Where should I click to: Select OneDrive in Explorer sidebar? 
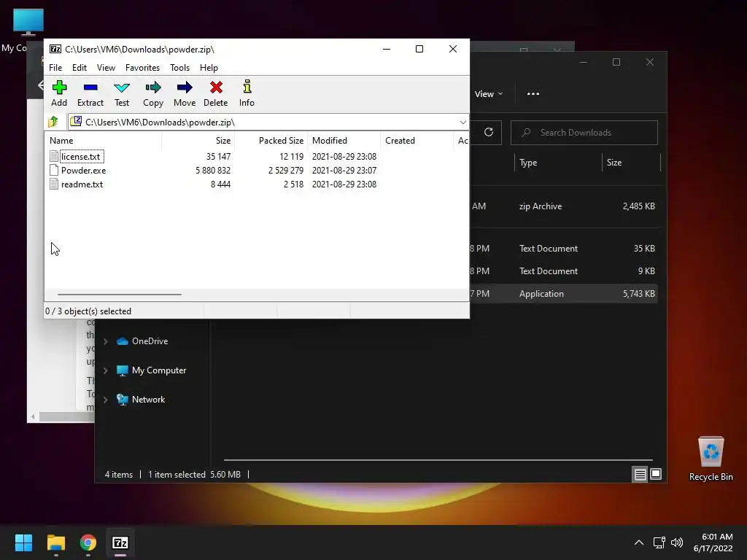150,341
